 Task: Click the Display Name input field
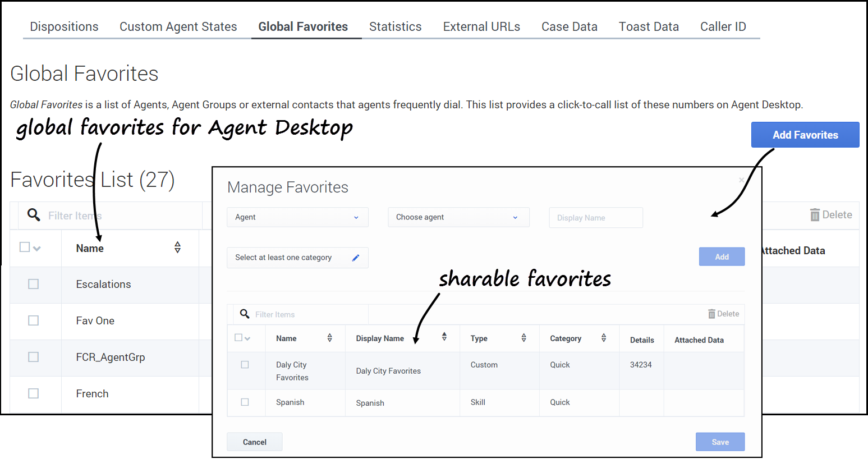point(595,218)
